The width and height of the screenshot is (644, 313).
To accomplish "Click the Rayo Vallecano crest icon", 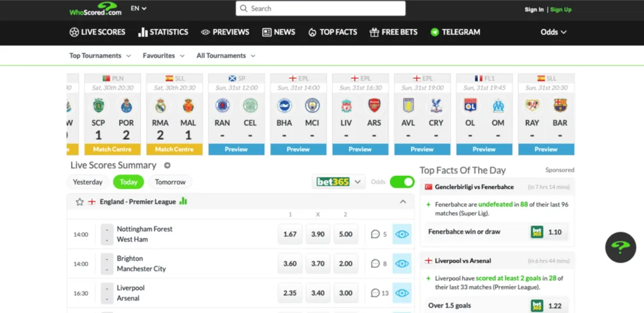I will pos(532,106).
